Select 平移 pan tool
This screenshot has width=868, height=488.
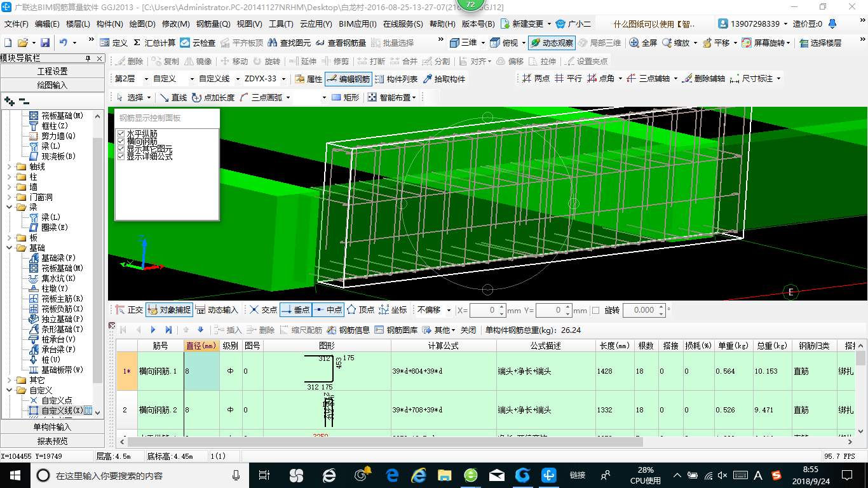point(715,43)
